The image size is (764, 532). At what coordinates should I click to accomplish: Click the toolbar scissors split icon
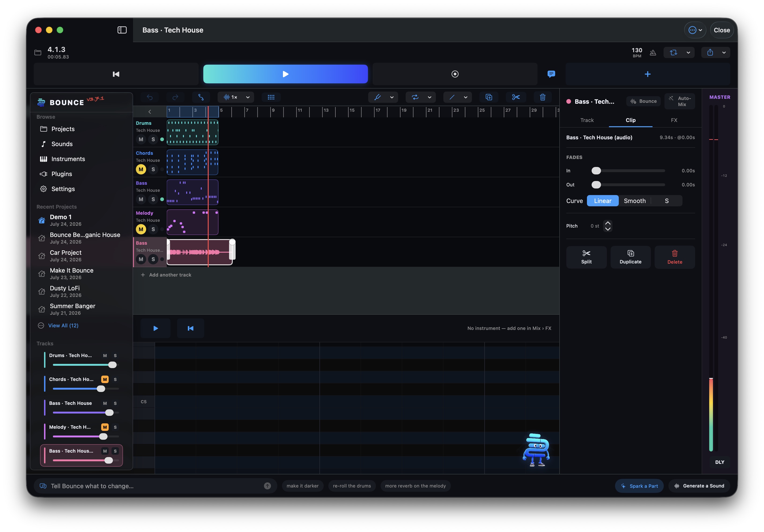(516, 97)
